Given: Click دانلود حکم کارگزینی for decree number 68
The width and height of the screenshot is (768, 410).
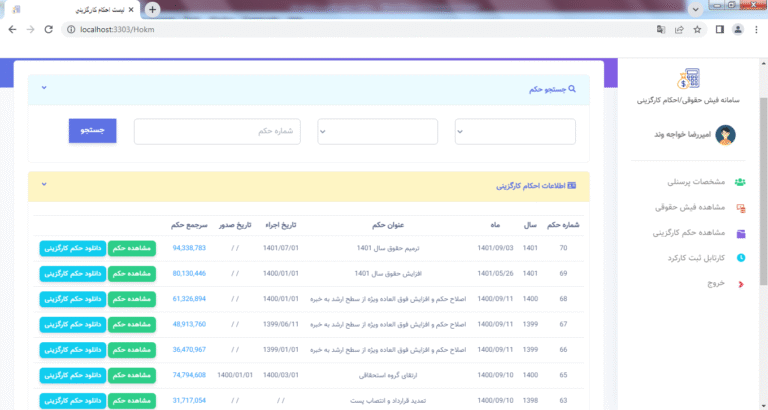Looking at the screenshot, I should point(72,298).
